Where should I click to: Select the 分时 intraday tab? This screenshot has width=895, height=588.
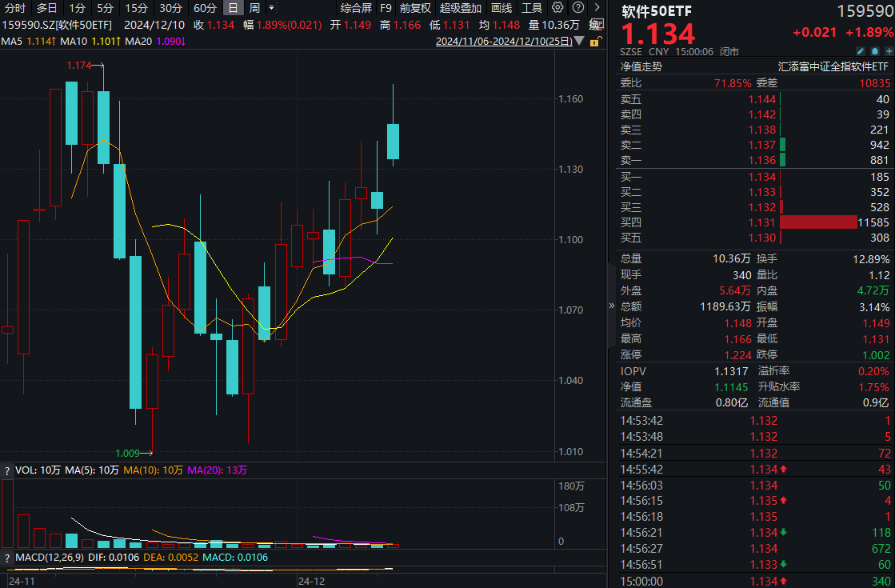click(14, 7)
